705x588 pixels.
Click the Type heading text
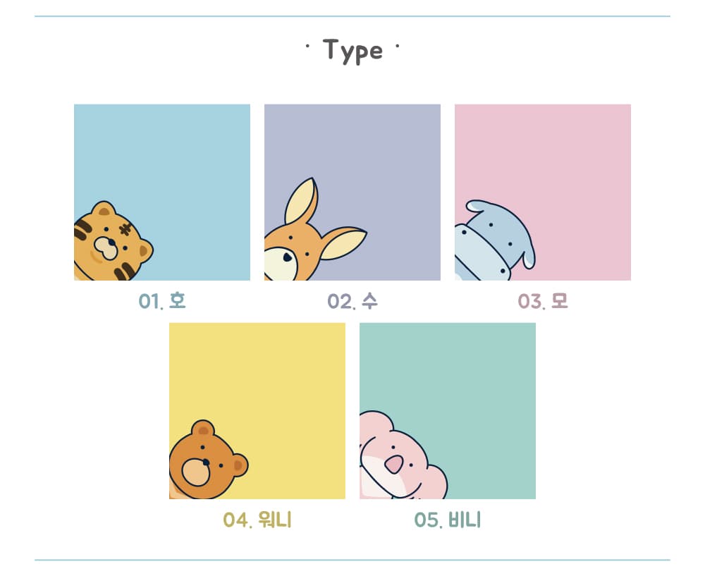[x=353, y=50]
